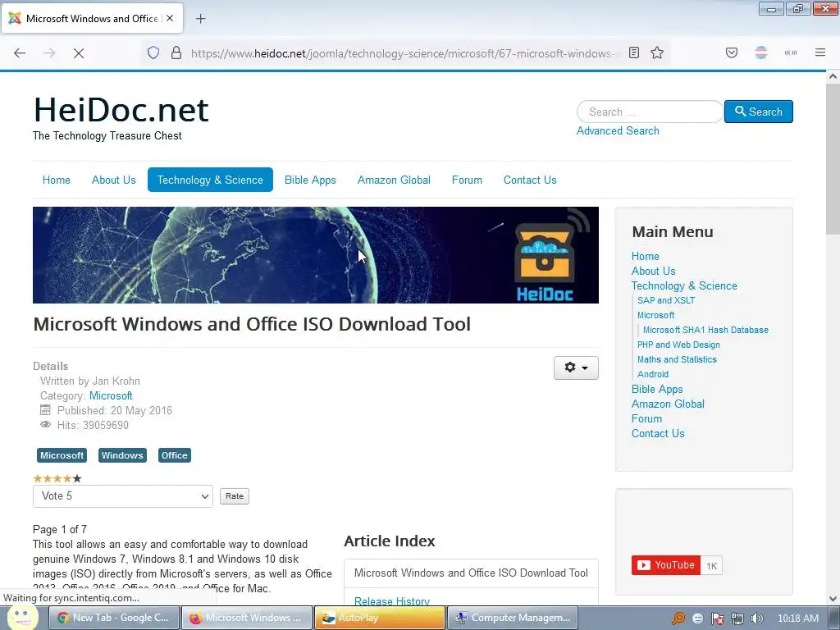Expand the Vote 5 rating dropdown
This screenshot has width=840, height=630.
point(123,496)
